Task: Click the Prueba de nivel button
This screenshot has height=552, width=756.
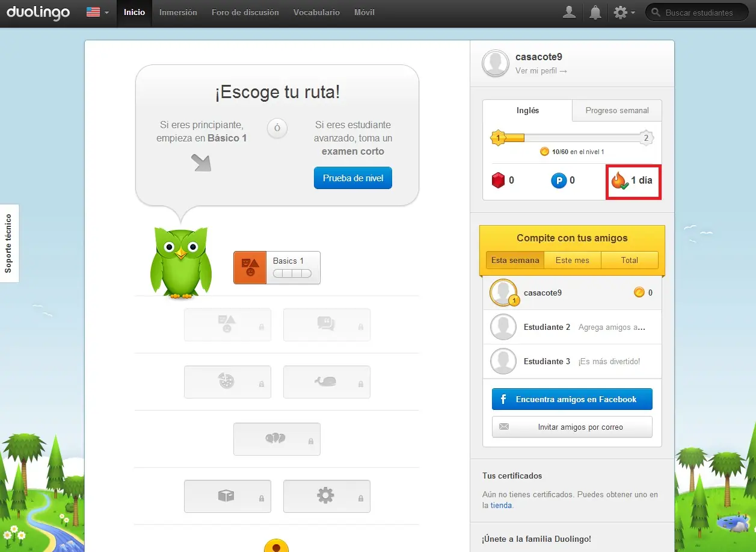Action: [353, 178]
